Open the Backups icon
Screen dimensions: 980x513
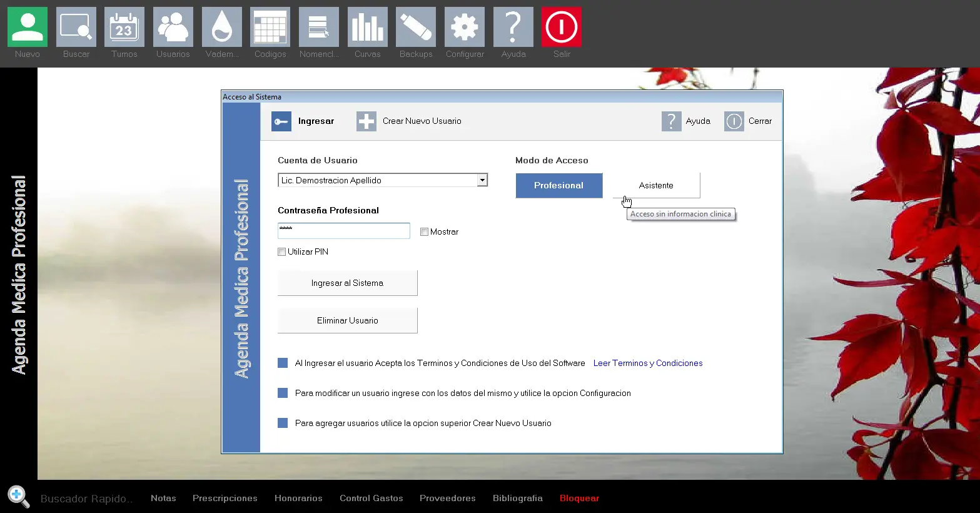416,27
